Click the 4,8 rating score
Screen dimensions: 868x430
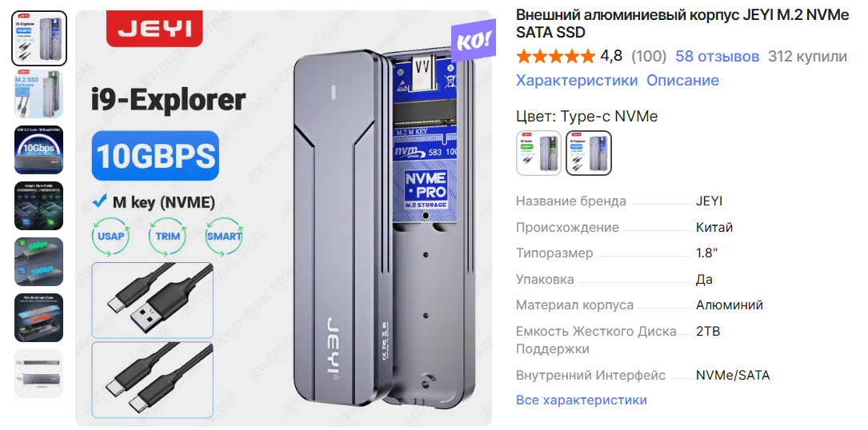[611, 57]
